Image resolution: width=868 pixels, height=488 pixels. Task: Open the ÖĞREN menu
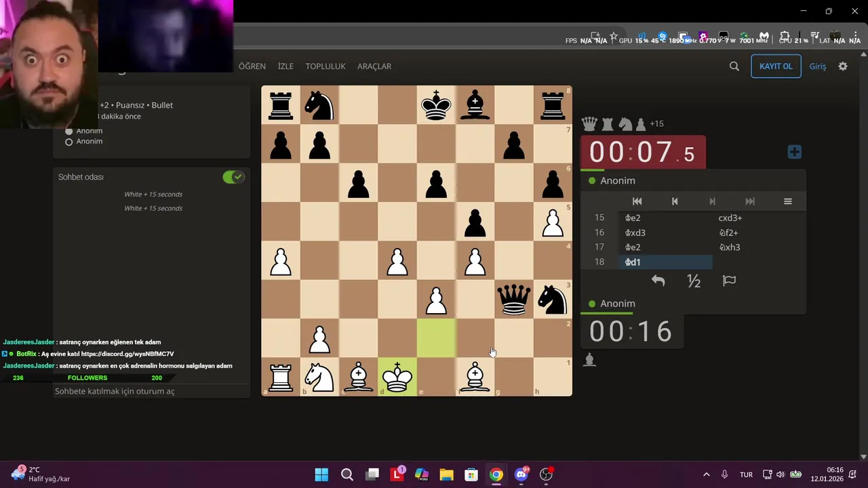252,66
